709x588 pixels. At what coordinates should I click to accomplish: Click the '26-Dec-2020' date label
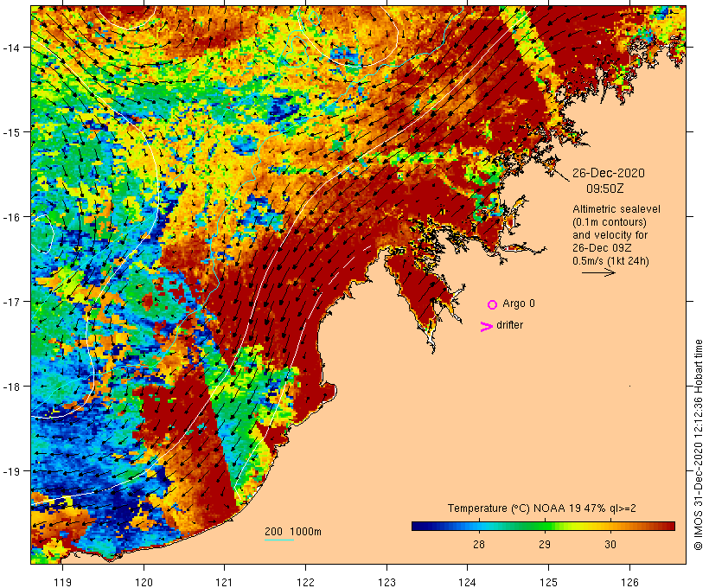608,173
